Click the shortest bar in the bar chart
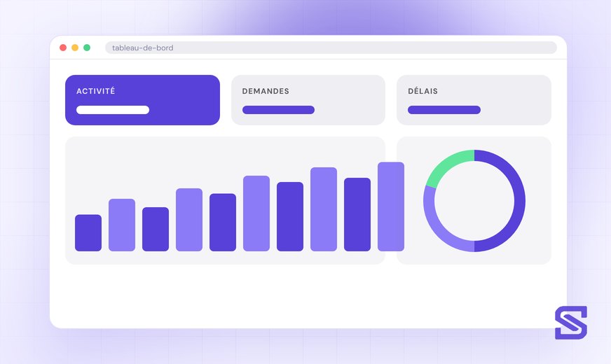611x364 pixels. click(x=88, y=233)
